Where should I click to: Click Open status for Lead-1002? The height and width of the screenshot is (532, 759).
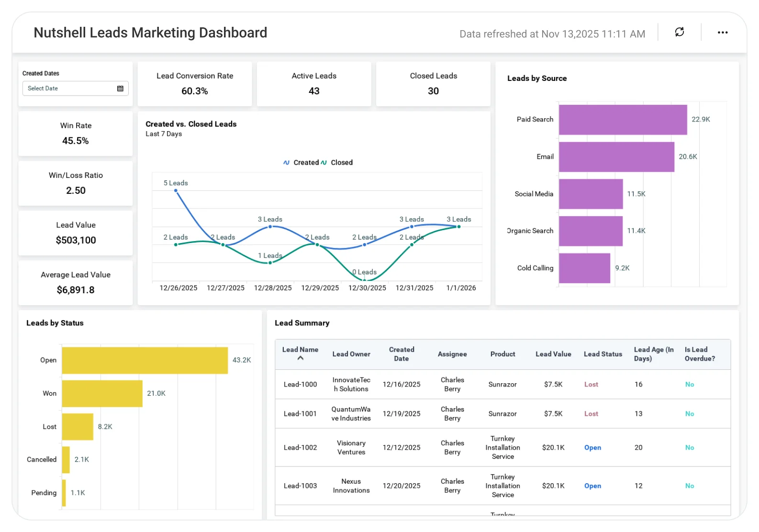click(592, 447)
